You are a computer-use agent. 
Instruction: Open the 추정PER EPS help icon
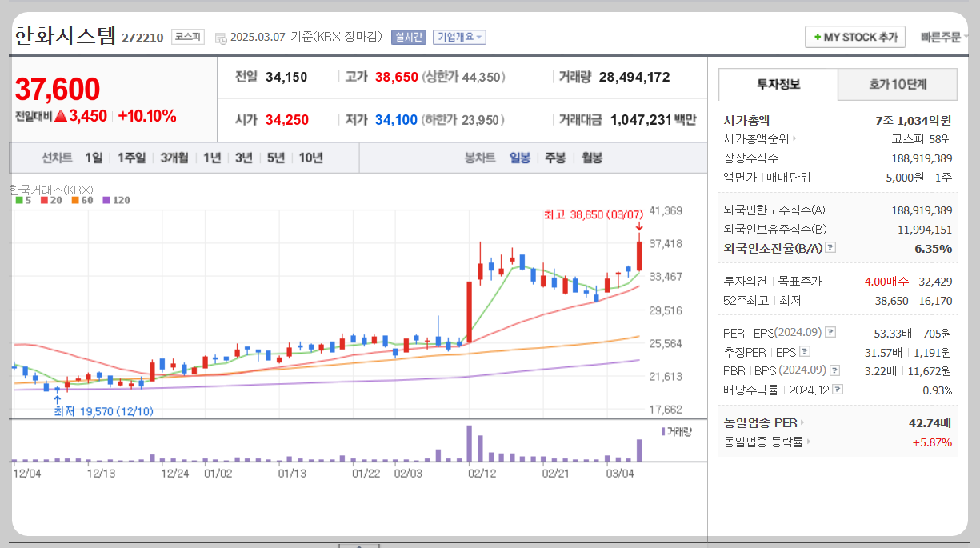[x=804, y=351]
